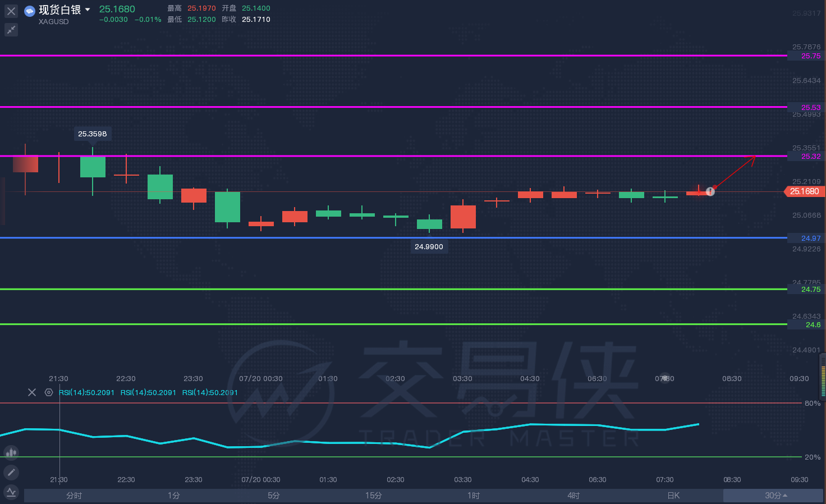Open the indicator line icon at bottom-left

[11, 492]
